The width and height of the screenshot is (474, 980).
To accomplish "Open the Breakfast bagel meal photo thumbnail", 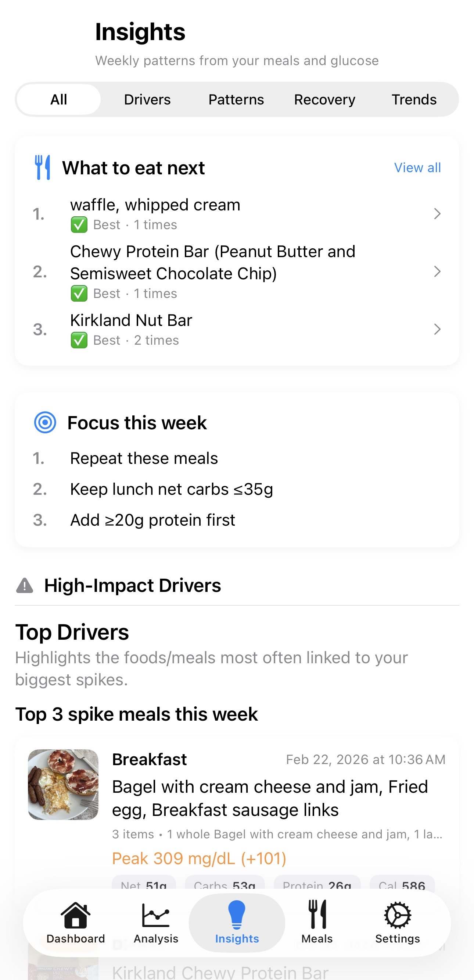I will (63, 784).
